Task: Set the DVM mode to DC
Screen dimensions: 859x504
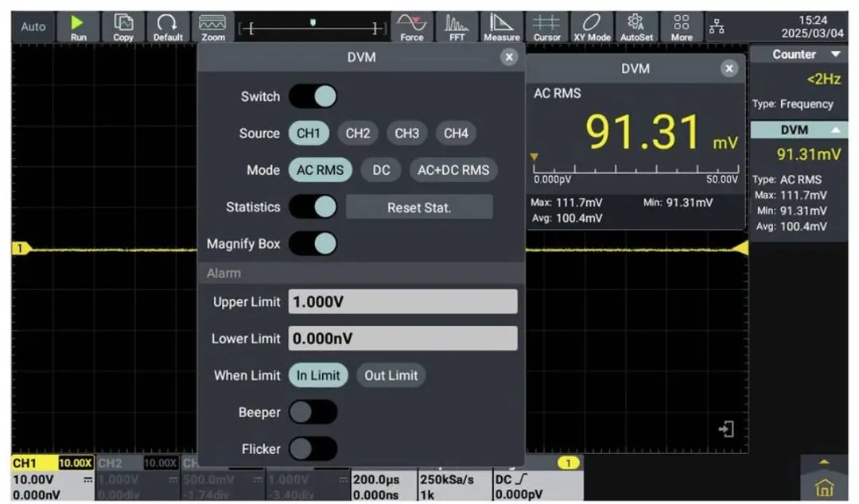Action: pyautogui.click(x=381, y=170)
